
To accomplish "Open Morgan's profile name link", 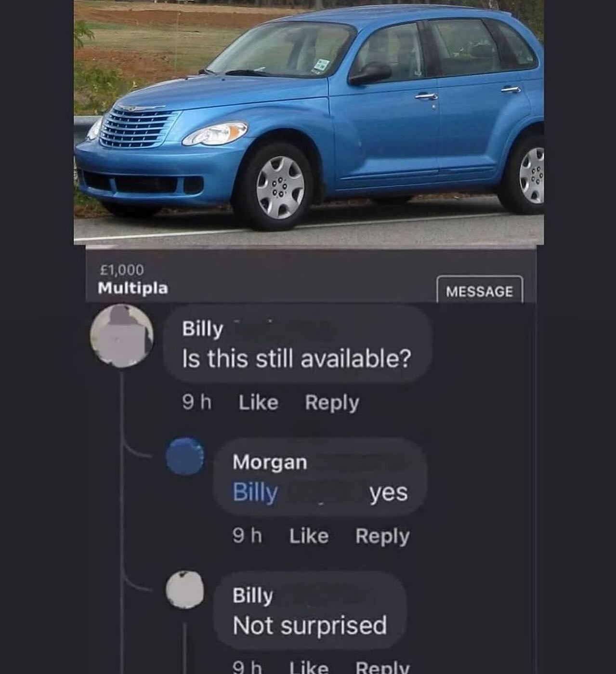I will click(270, 462).
